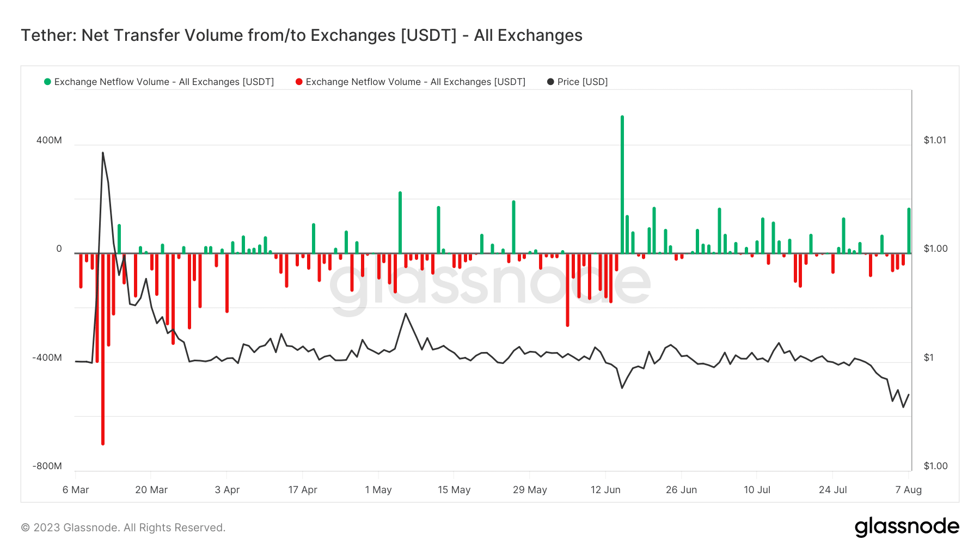
Task: Click the 20 Mar date label
Action: click(x=151, y=490)
